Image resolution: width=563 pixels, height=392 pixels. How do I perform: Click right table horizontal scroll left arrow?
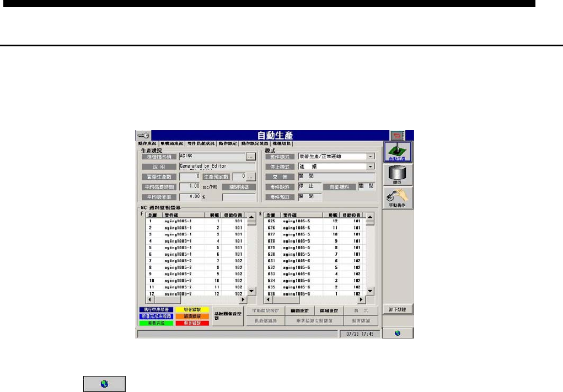pyautogui.click(x=268, y=299)
